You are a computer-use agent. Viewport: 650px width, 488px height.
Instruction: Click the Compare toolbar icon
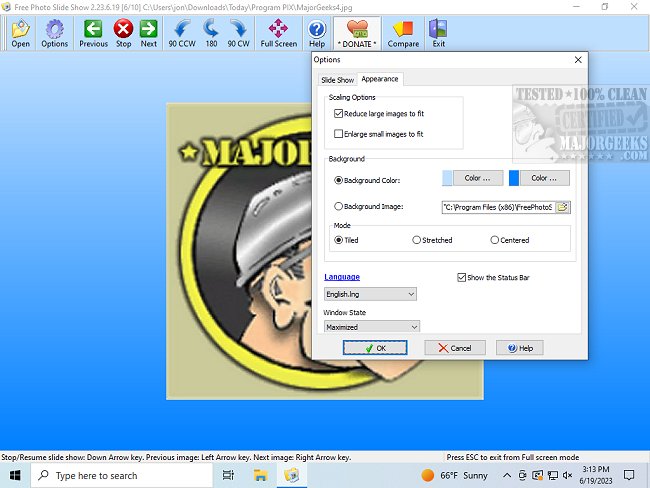coord(403,32)
